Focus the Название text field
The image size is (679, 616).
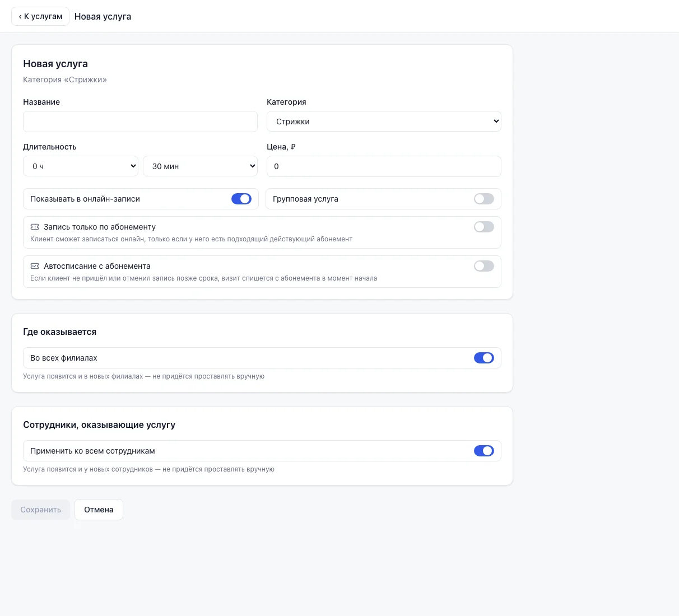[140, 122]
